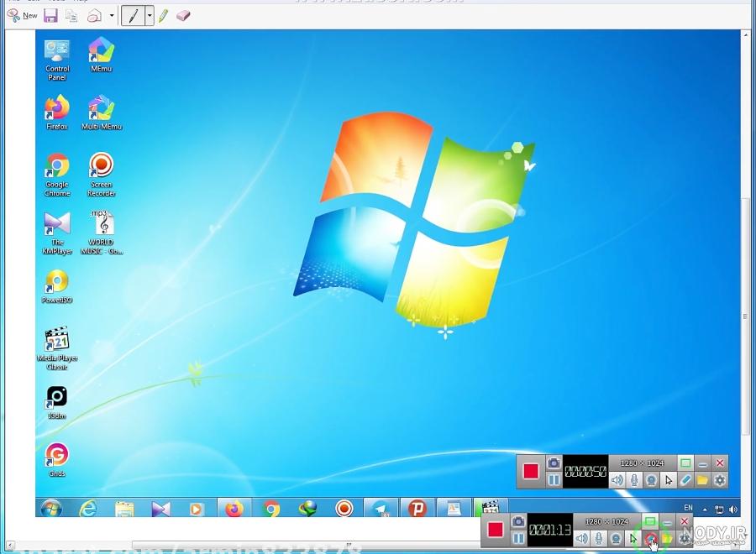Copy the snip using the copy icon
This screenshot has height=554, width=756.
(x=71, y=16)
